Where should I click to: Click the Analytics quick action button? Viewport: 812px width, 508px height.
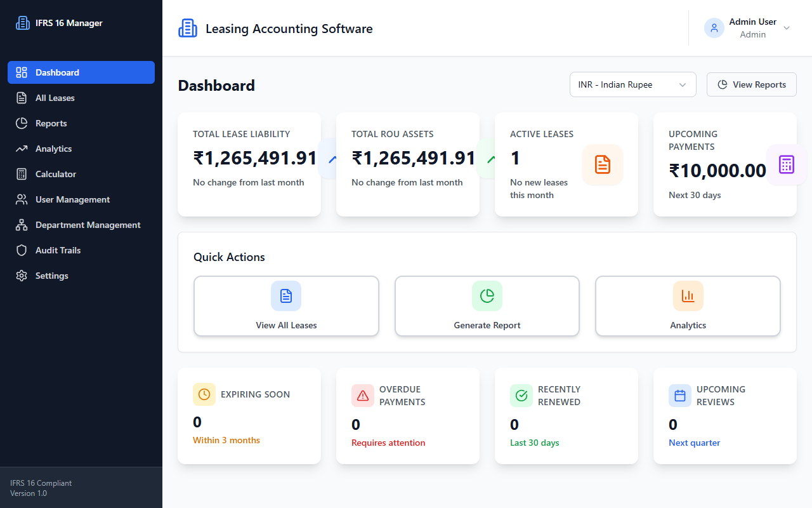click(x=688, y=306)
